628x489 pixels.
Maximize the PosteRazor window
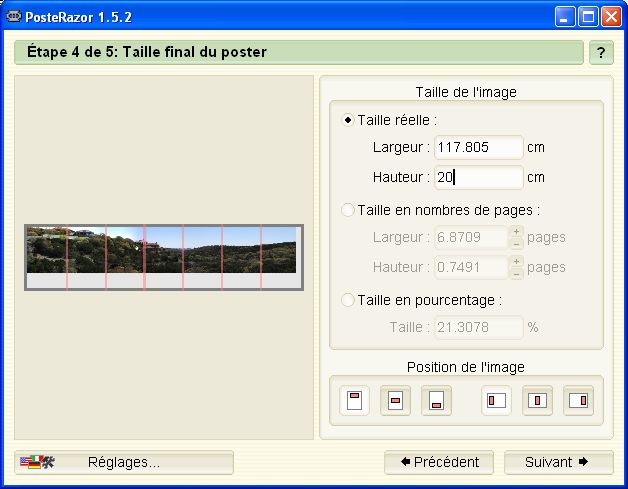[588, 17]
